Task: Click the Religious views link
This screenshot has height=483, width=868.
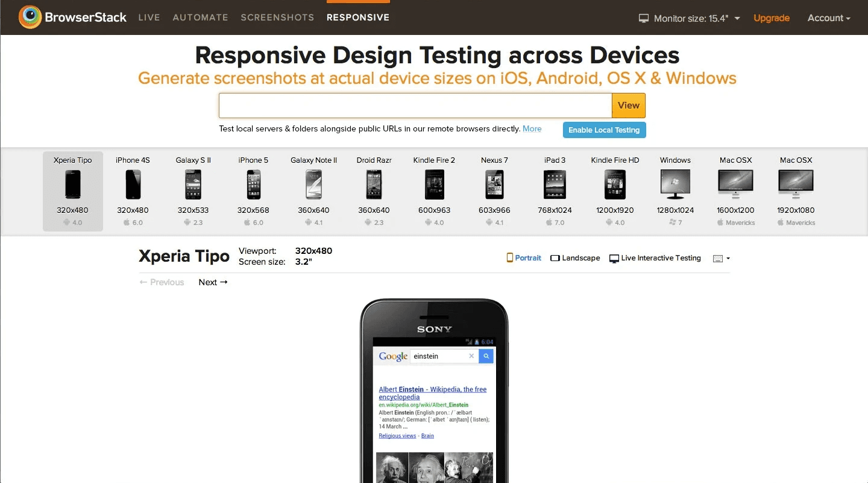Action: [x=397, y=436]
